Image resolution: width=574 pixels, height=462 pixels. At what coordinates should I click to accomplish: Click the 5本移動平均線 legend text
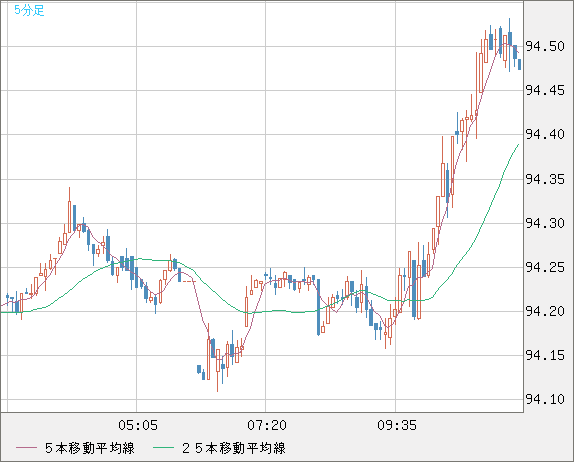pos(90,448)
